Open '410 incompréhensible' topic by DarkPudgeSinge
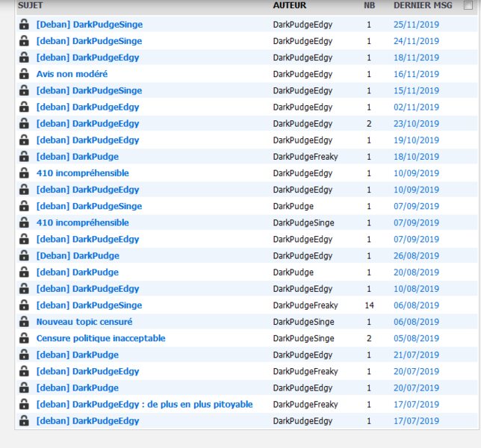This screenshot has height=448, width=481. [x=82, y=223]
